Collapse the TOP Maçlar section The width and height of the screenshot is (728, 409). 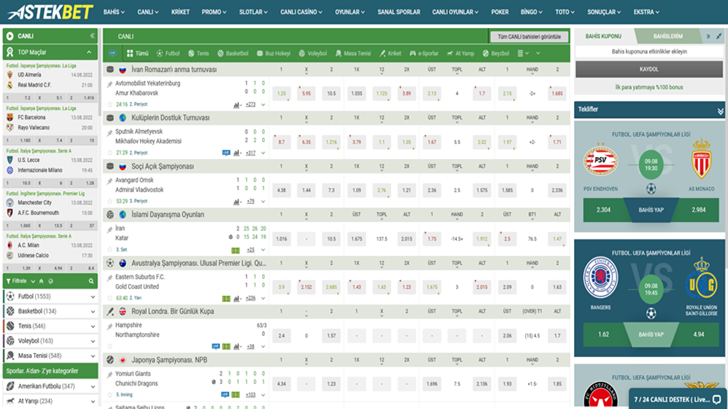pyautogui.click(x=89, y=52)
